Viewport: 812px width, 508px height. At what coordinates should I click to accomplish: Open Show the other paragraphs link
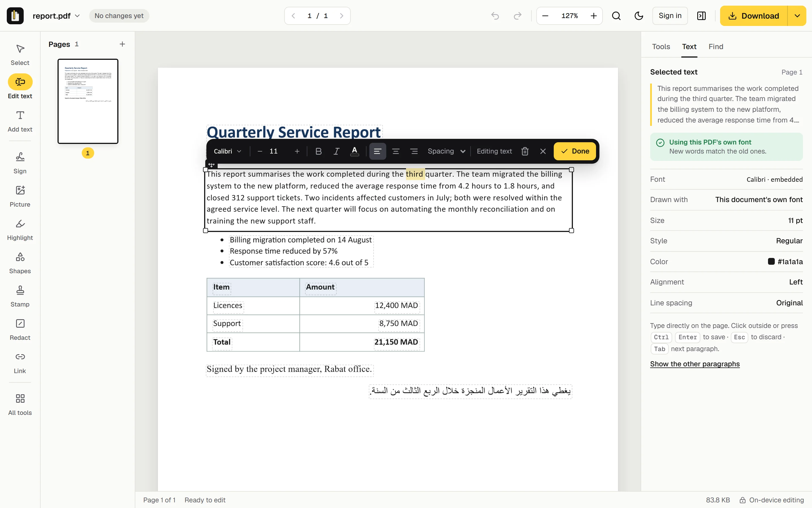694,364
